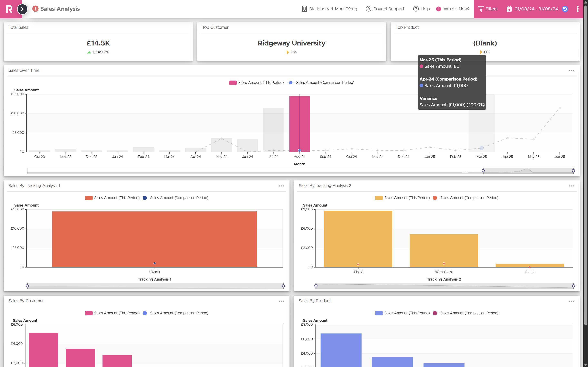Open the Filters panel
The image size is (588, 367).
pos(488,9)
